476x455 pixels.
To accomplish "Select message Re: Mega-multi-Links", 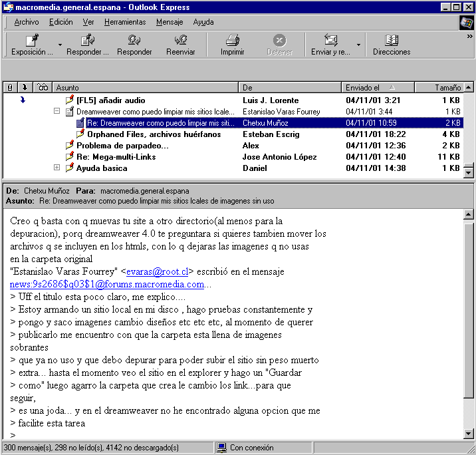I will 116,157.
